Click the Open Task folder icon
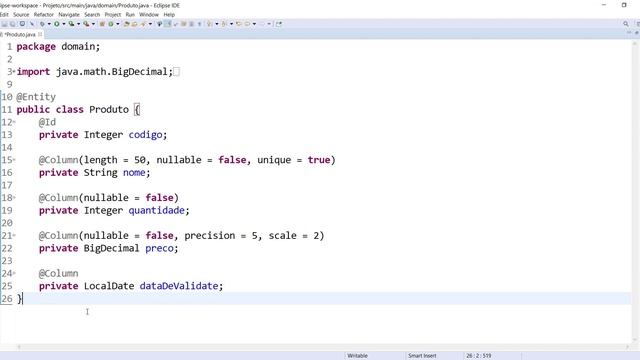 pos(134,24)
